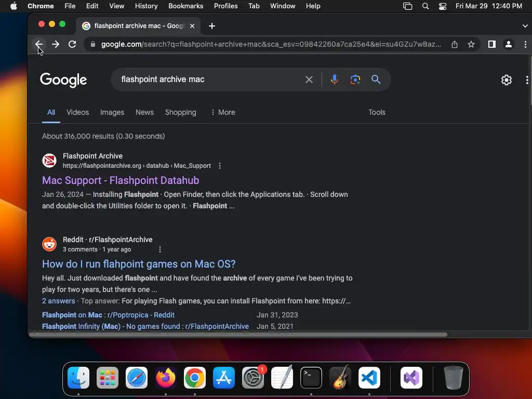The width and height of the screenshot is (532, 399).
Task: Open the History menu
Action: pyautogui.click(x=146, y=6)
